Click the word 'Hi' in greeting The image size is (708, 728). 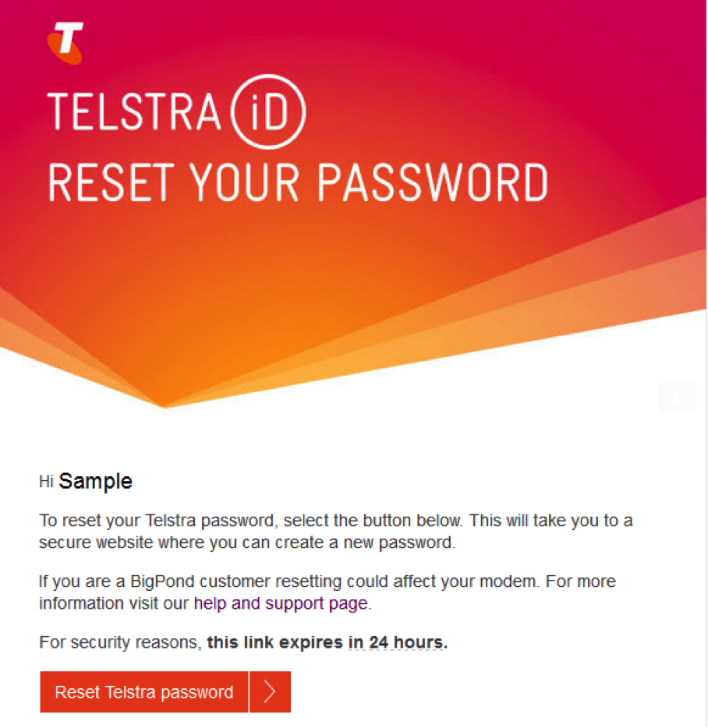(46, 482)
